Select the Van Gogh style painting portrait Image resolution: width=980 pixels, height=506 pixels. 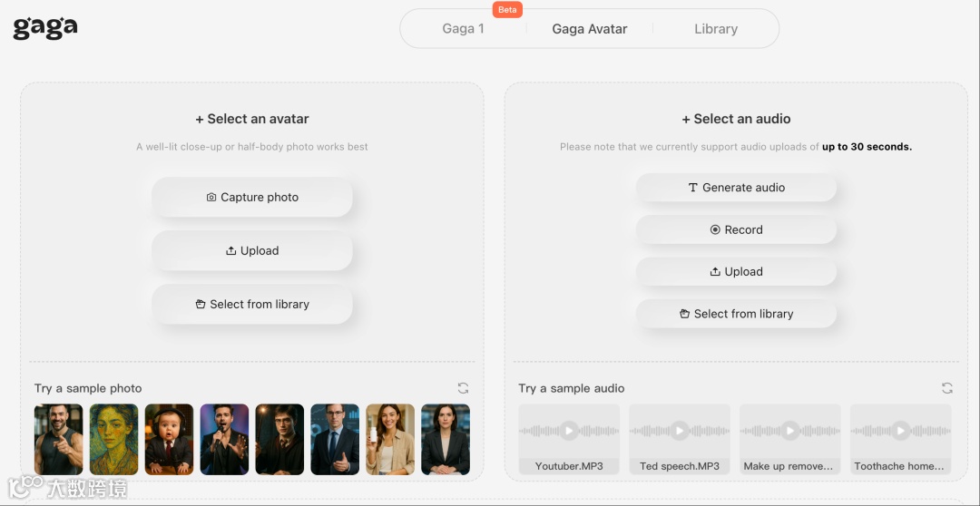click(113, 439)
